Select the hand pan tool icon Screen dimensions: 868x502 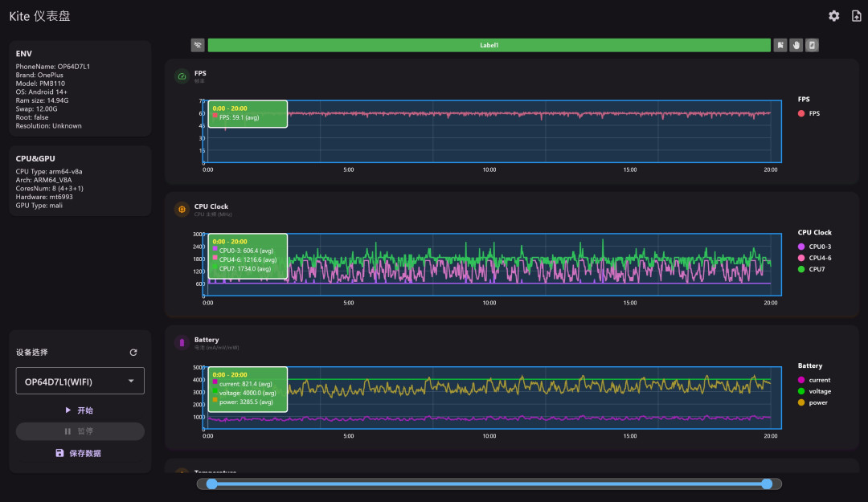[796, 46]
